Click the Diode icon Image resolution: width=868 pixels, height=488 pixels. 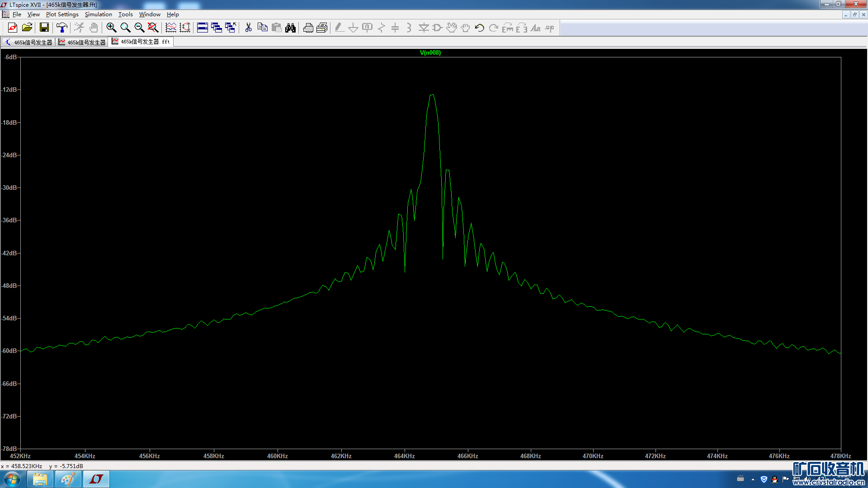click(x=424, y=28)
